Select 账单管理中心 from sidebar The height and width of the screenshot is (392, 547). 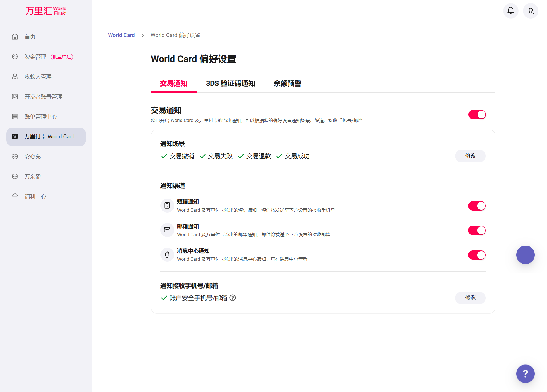click(x=40, y=117)
